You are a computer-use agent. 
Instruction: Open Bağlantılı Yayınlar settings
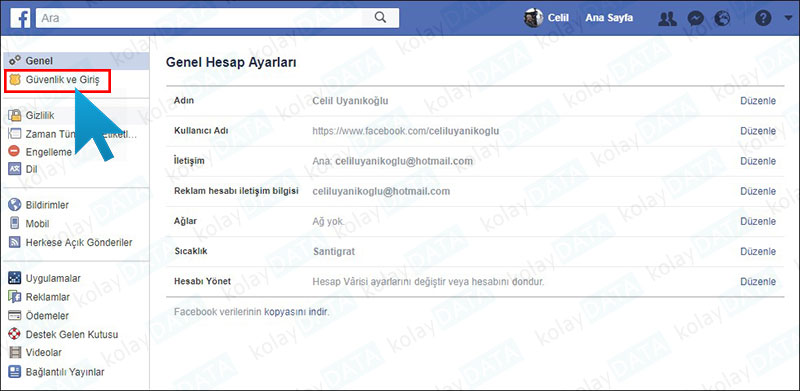click(65, 372)
